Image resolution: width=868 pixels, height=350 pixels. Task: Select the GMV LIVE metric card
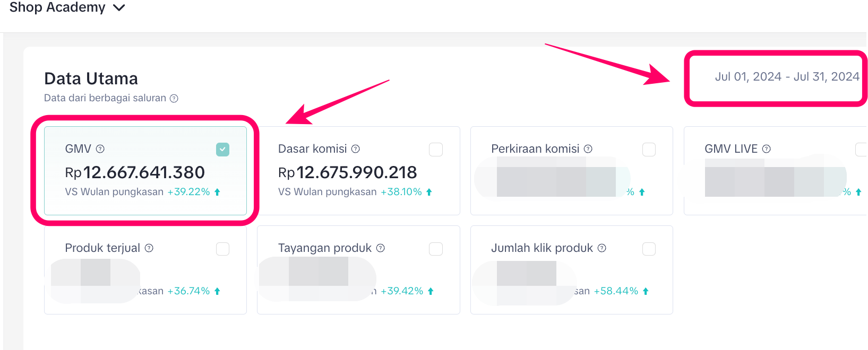(775, 171)
